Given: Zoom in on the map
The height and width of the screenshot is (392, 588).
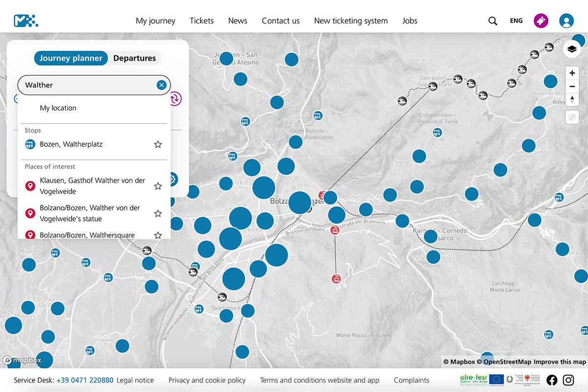Looking at the screenshot, I should (x=572, y=73).
